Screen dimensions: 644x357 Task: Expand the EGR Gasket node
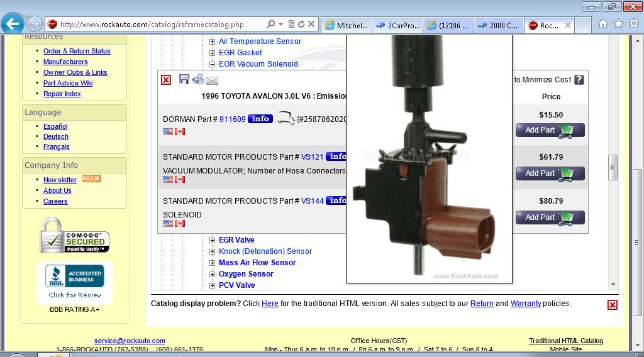[x=213, y=53]
